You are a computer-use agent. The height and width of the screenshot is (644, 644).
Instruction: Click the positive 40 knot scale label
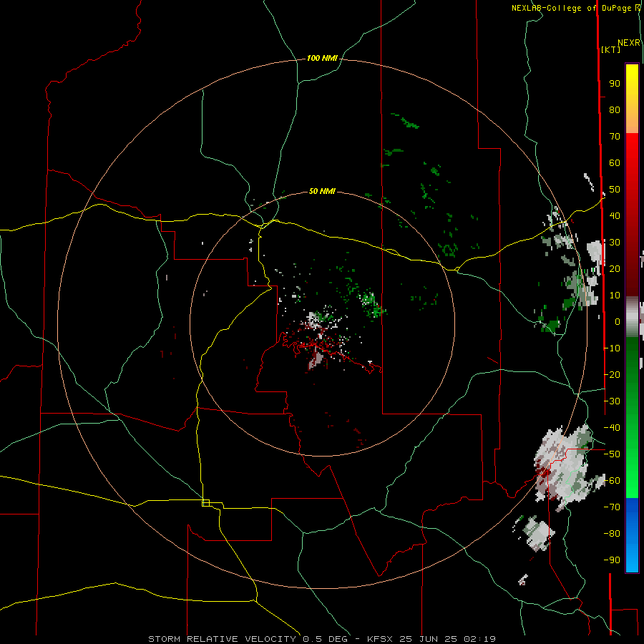(615, 215)
